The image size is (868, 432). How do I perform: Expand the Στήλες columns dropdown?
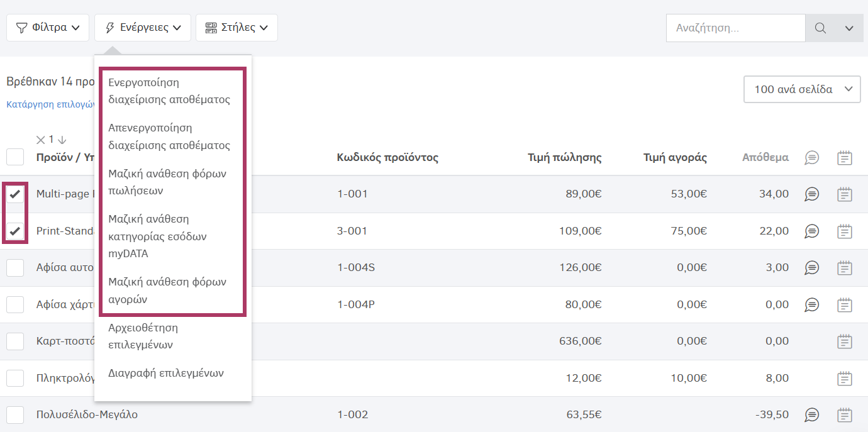(236, 28)
